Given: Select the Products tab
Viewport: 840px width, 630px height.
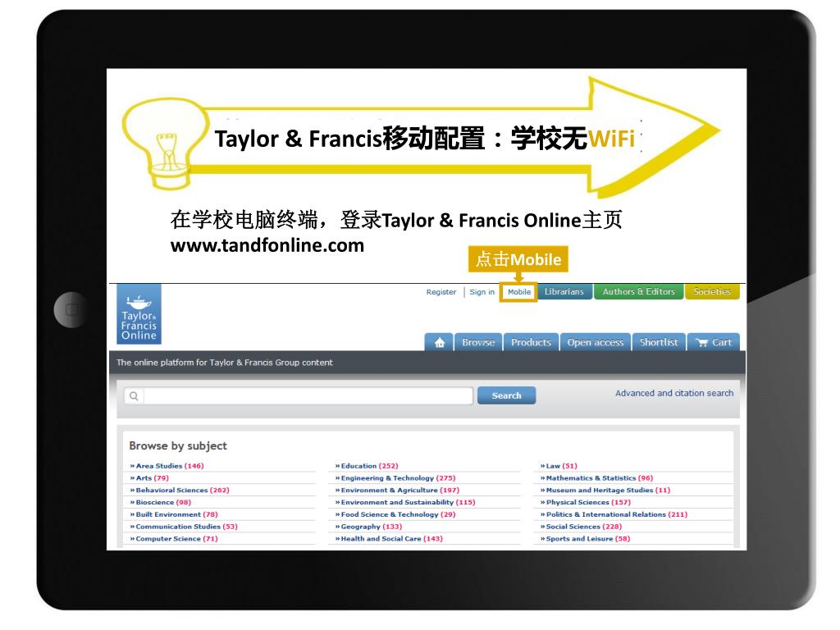Looking at the screenshot, I should (x=531, y=342).
